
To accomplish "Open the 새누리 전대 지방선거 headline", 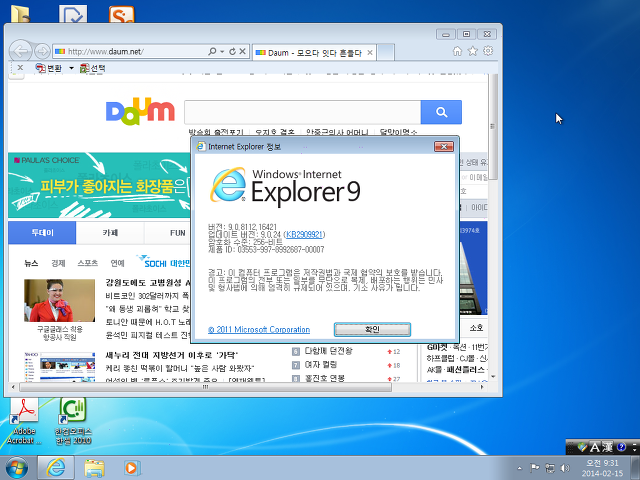I will click(x=172, y=355).
